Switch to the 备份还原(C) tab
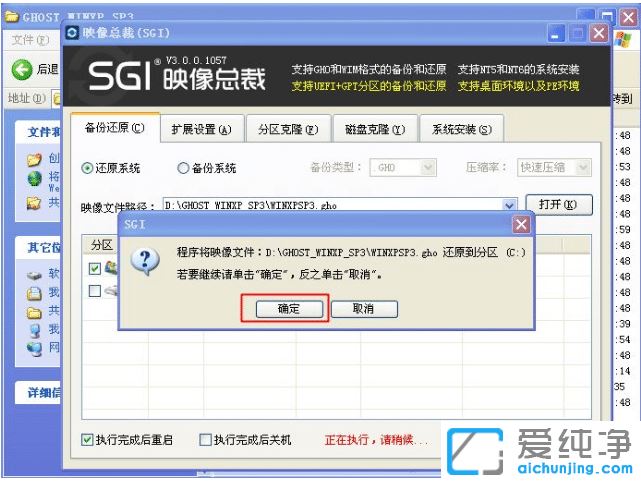The image size is (641, 481). (x=114, y=128)
